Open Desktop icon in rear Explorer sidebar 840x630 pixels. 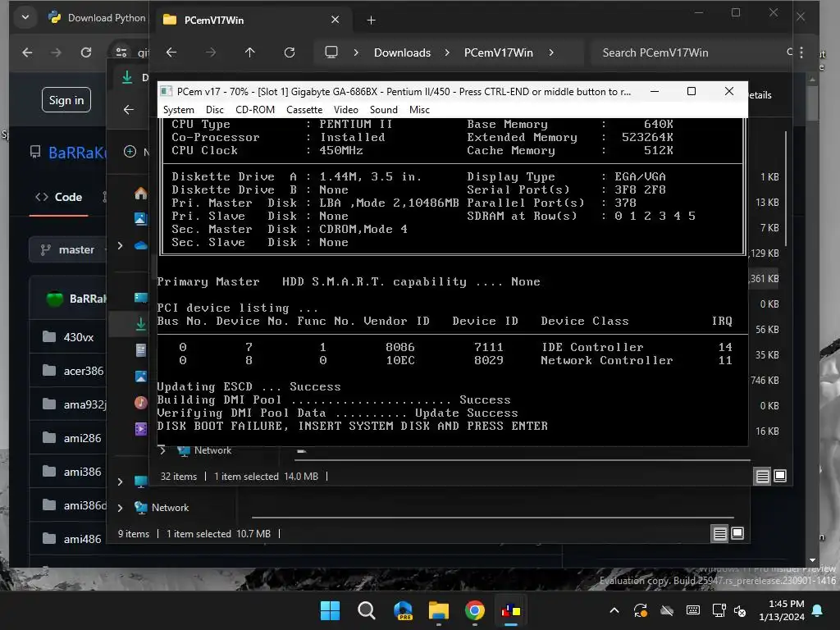[x=141, y=298]
